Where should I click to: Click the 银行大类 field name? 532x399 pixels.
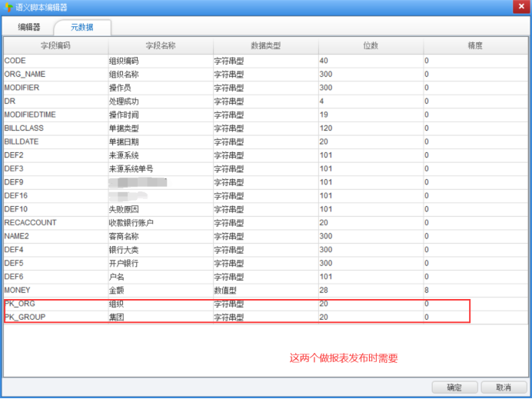point(124,250)
